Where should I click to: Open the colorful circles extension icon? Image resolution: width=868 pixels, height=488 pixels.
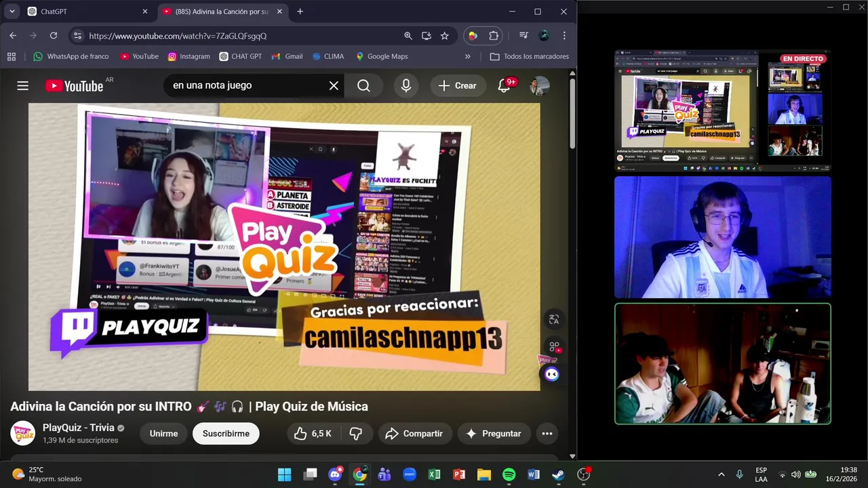(473, 36)
